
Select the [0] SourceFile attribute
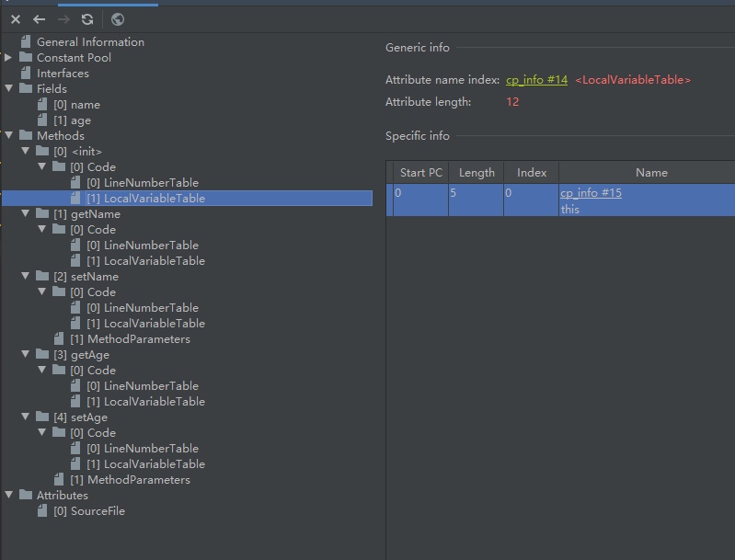coord(89,511)
